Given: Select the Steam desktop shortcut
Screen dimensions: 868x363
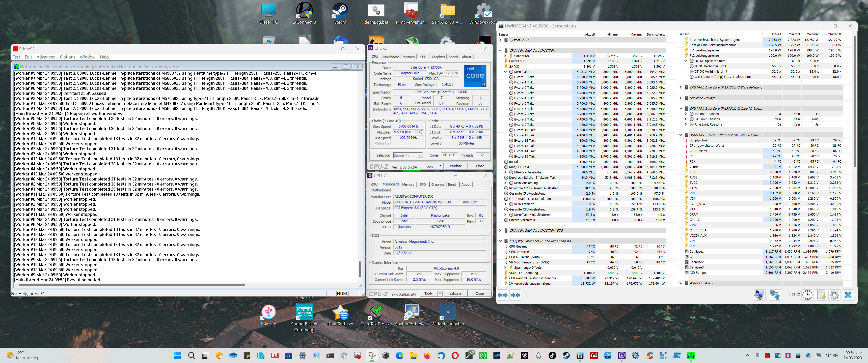Looking at the screenshot, I should tap(340, 13).
